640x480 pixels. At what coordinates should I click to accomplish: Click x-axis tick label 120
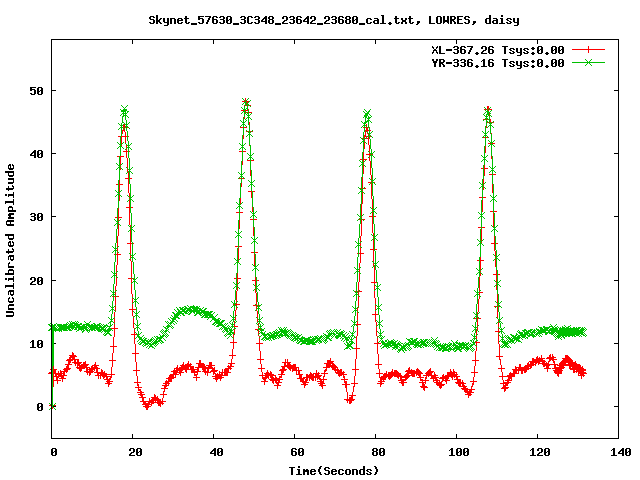click(x=540, y=452)
